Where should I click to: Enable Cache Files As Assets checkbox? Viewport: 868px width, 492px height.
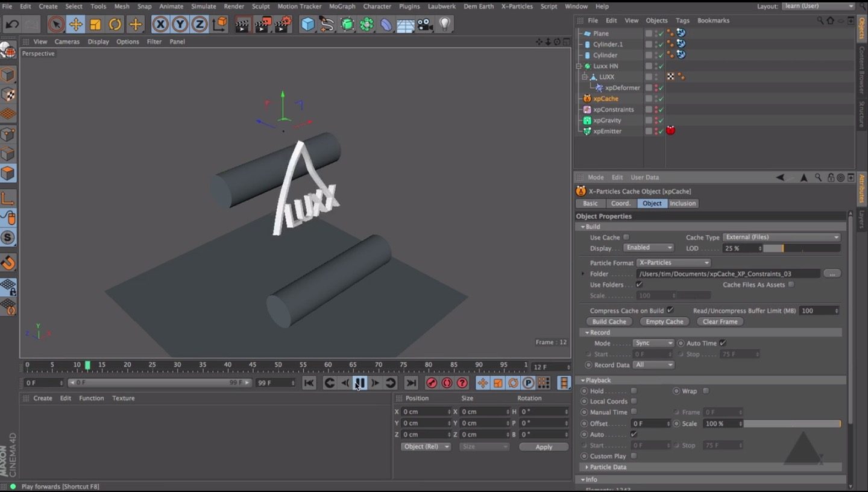point(791,285)
